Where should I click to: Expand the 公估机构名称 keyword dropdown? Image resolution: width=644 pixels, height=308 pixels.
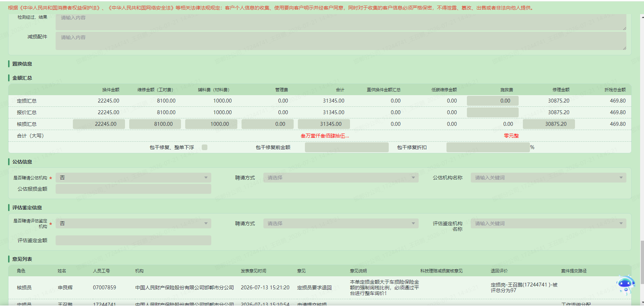[x=549, y=178]
